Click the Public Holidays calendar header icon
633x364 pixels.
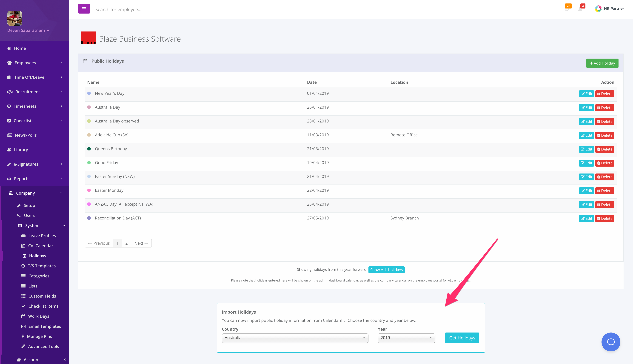(85, 61)
